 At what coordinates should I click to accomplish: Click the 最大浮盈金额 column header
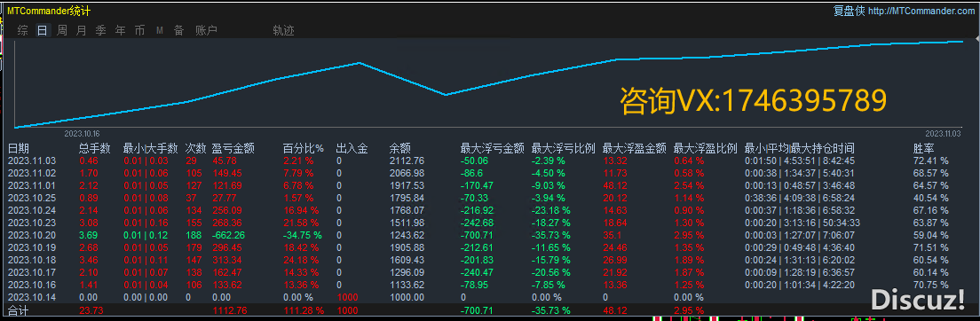tap(635, 149)
